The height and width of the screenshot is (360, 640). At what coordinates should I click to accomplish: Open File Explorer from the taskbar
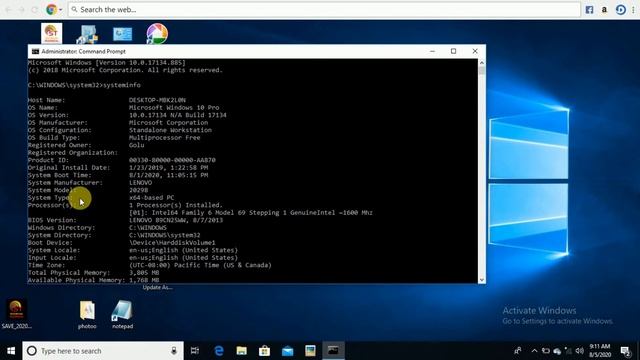(242, 351)
